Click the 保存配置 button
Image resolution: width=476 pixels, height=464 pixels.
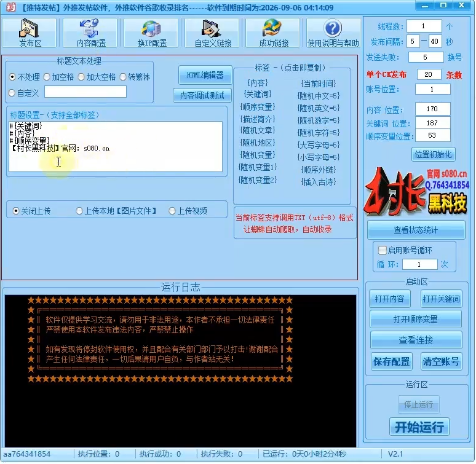pyautogui.click(x=392, y=361)
